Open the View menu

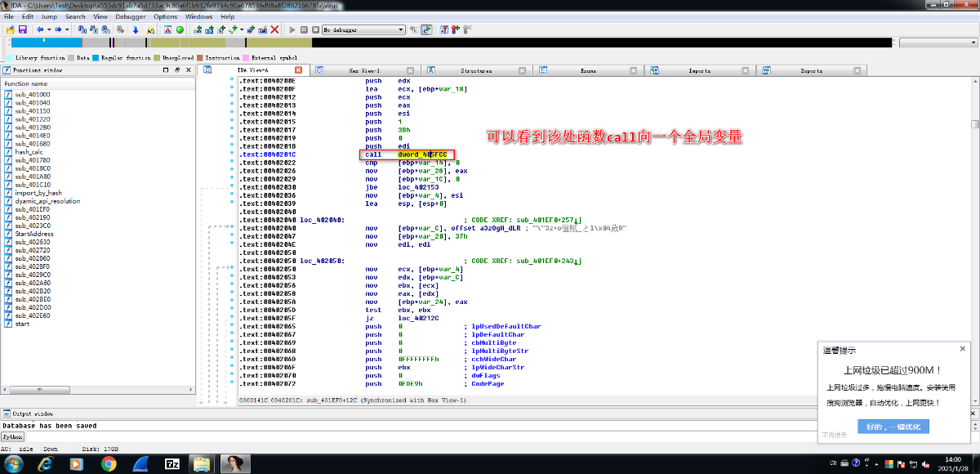point(100,16)
